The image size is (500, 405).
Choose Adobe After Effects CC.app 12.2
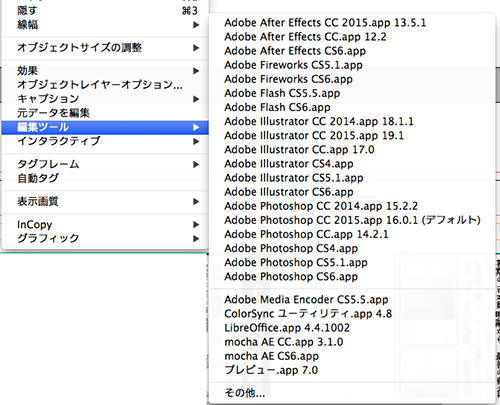pos(352,37)
